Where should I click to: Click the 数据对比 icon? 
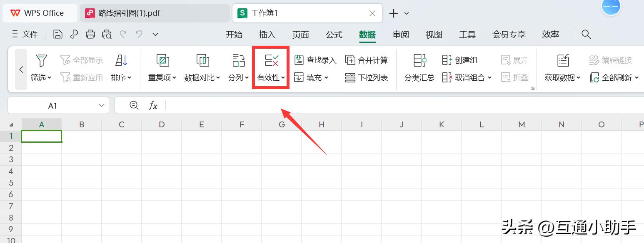[202, 60]
